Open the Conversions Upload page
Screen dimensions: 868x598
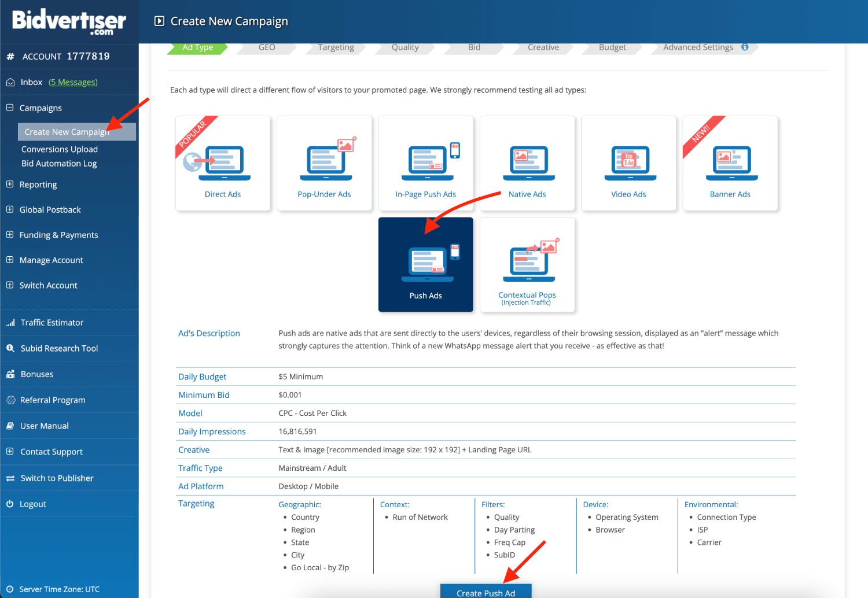point(60,149)
